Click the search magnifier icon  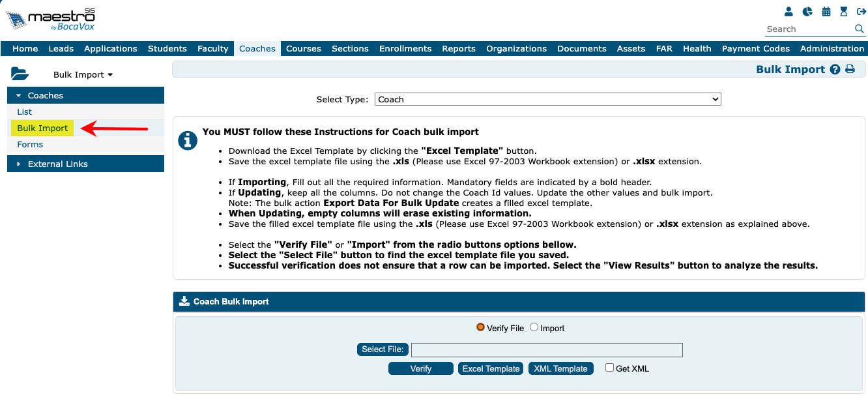859,29
